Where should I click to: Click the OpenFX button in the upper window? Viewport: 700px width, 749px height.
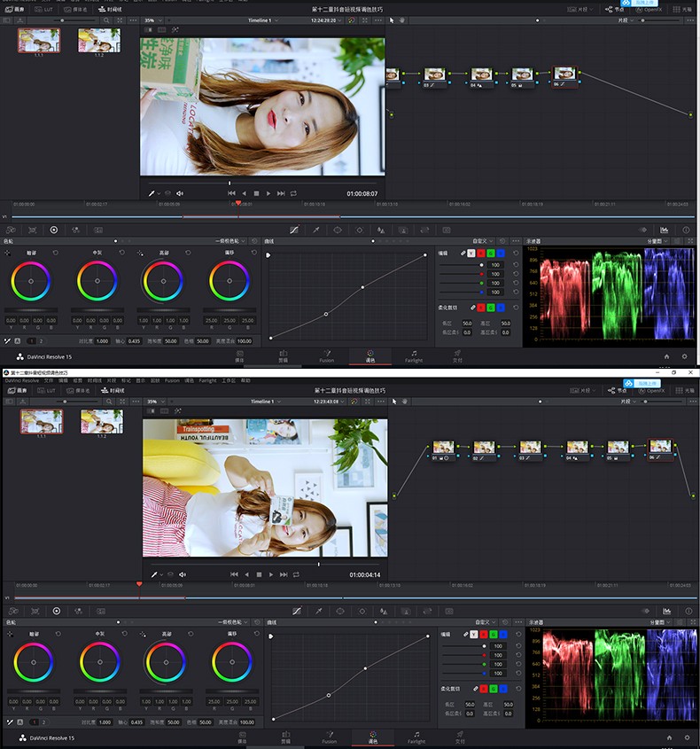click(x=649, y=9)
